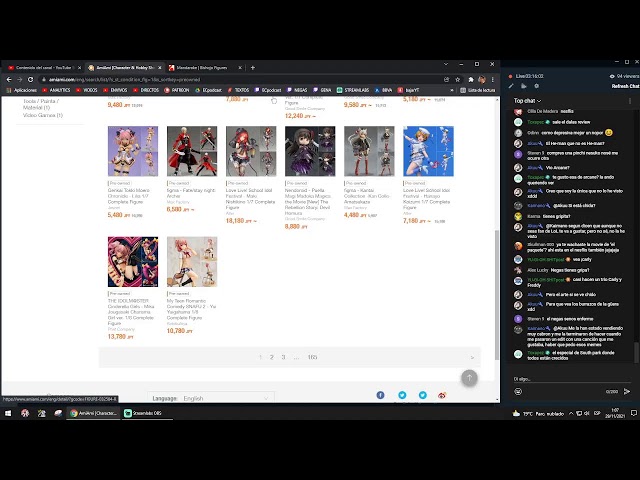Screen dimensions: 640x480
Task: Open the figma Kantai Collection Amatsukaze thumbnail
Action: (x=369, y=151)
